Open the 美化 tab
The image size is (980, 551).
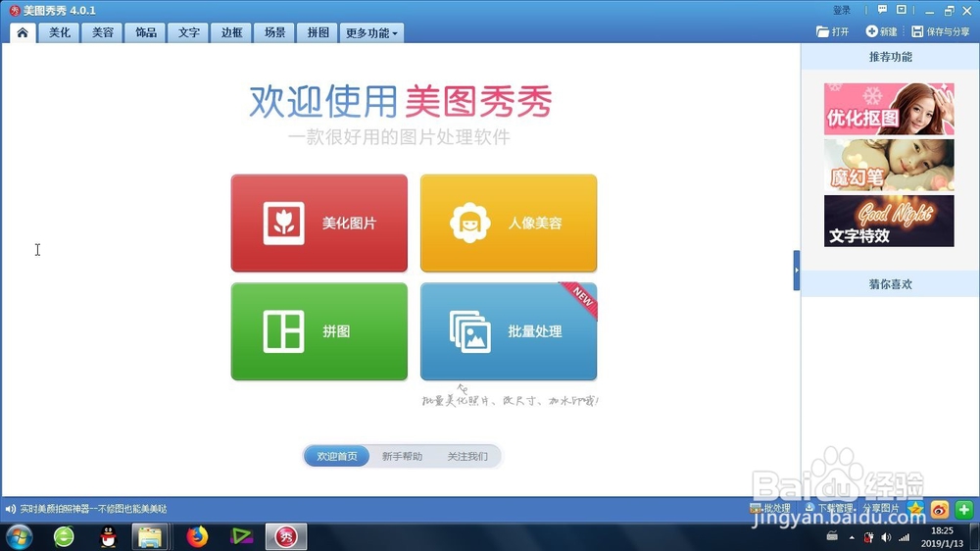click(60, 32)
